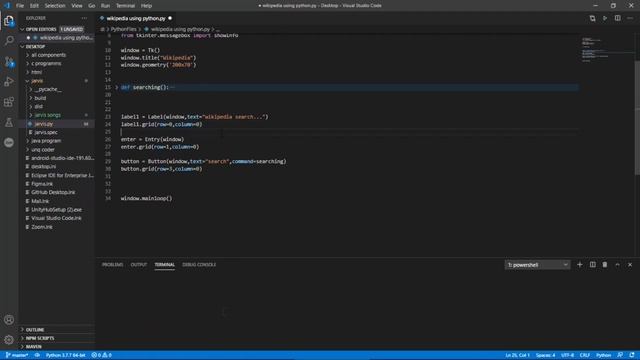Image resolution: width=640 pixels, height=360 pixels.
Task: Open the Run menu
Action: click(x=105, y=6)
